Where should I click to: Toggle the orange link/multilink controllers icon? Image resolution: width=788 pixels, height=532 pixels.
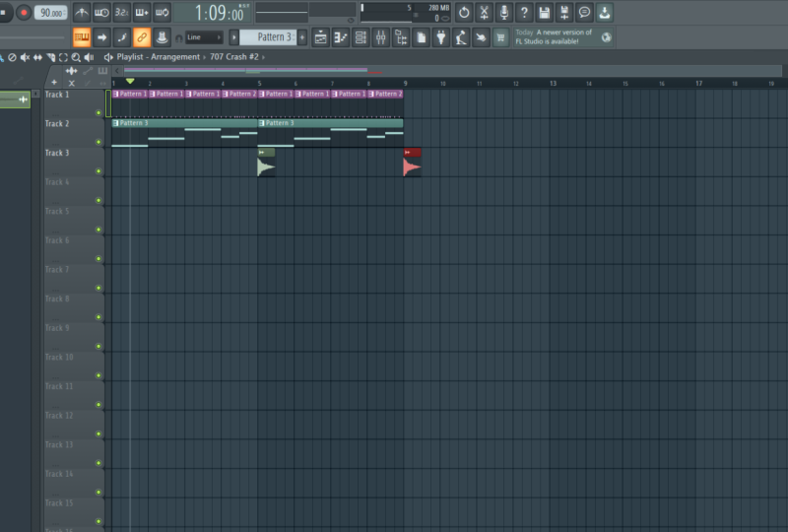pos(142,37)
